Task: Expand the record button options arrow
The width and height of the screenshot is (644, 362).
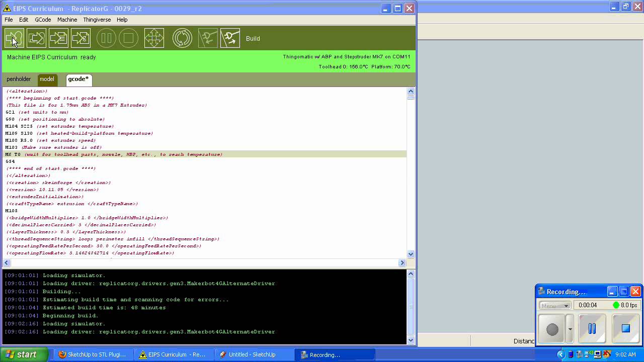Action: [x=570, y=329]
